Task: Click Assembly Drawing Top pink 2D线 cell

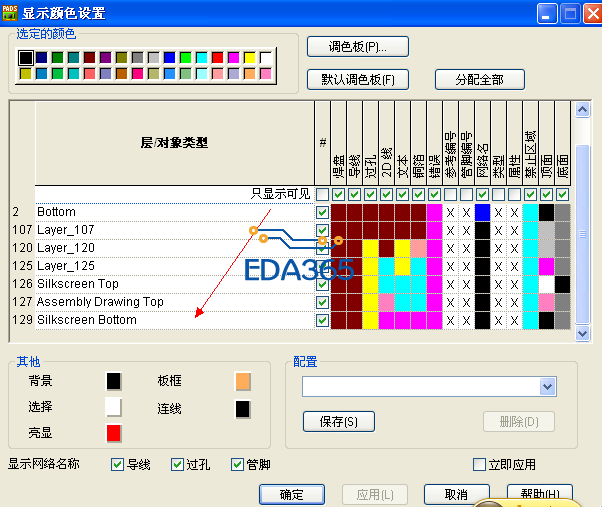Action: point(387,302)
